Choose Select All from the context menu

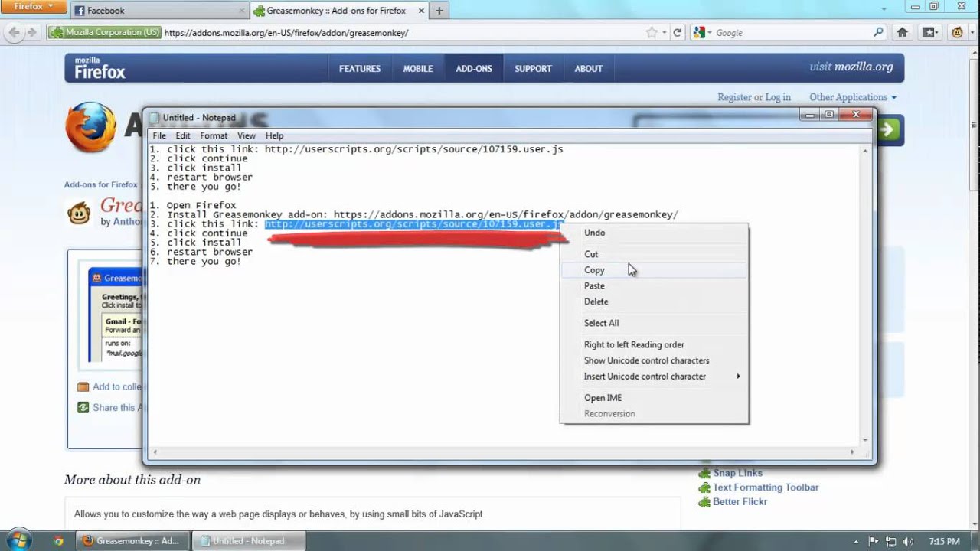click(655, 323)
